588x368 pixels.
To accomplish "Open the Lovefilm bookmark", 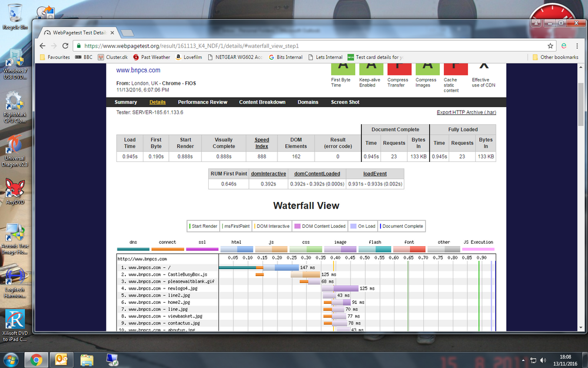I will click(x=189, y=57).
